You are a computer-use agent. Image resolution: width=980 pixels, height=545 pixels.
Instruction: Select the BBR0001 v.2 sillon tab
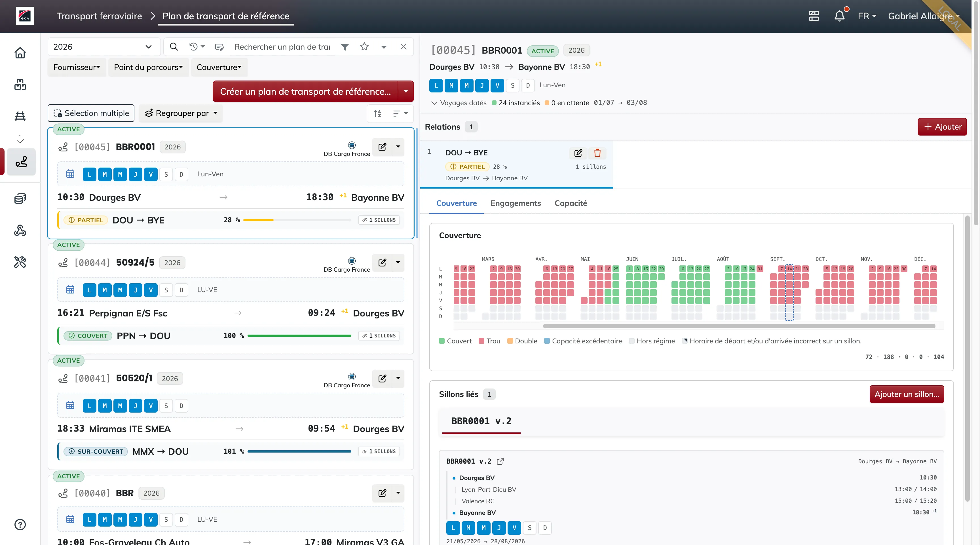481,421
